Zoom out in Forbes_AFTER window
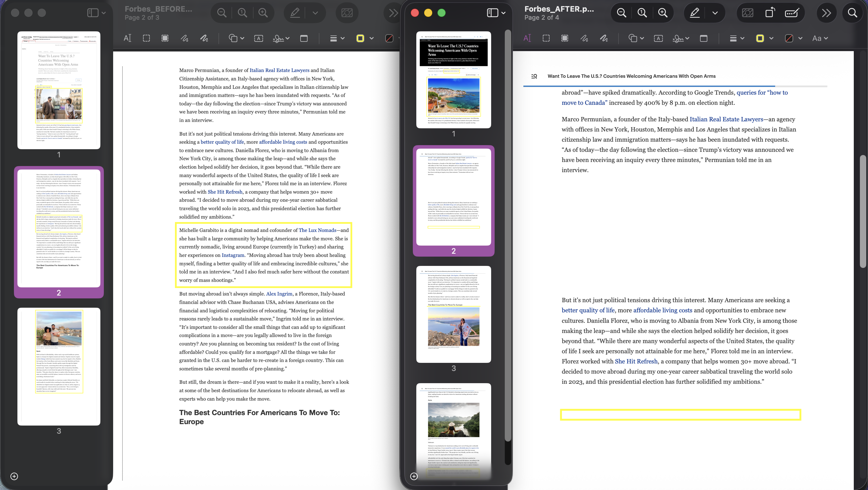 [621, 13]
